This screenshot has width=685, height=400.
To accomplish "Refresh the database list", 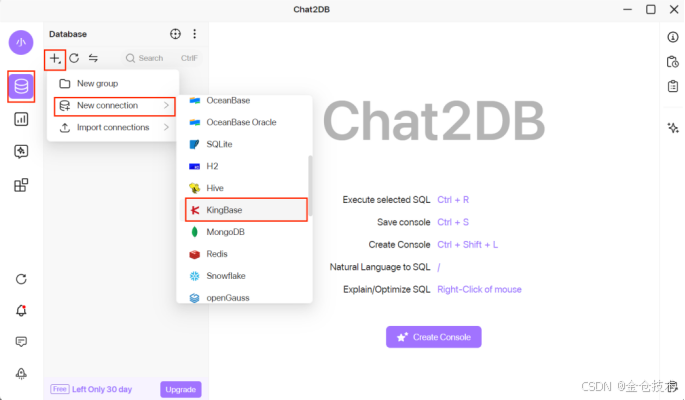I will point(74,58).
